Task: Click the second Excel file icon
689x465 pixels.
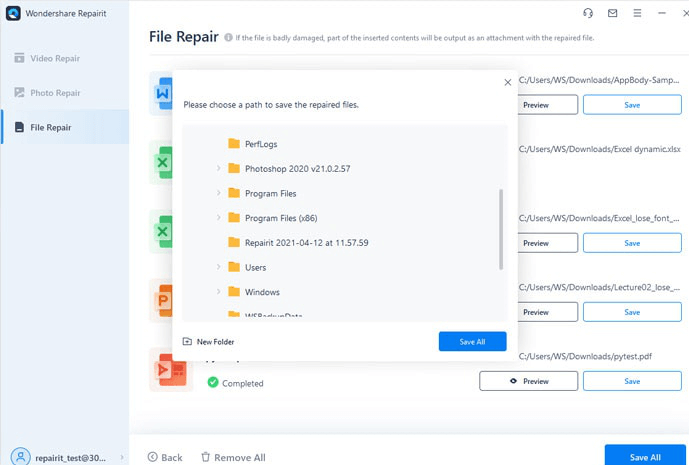Action: 161,232
